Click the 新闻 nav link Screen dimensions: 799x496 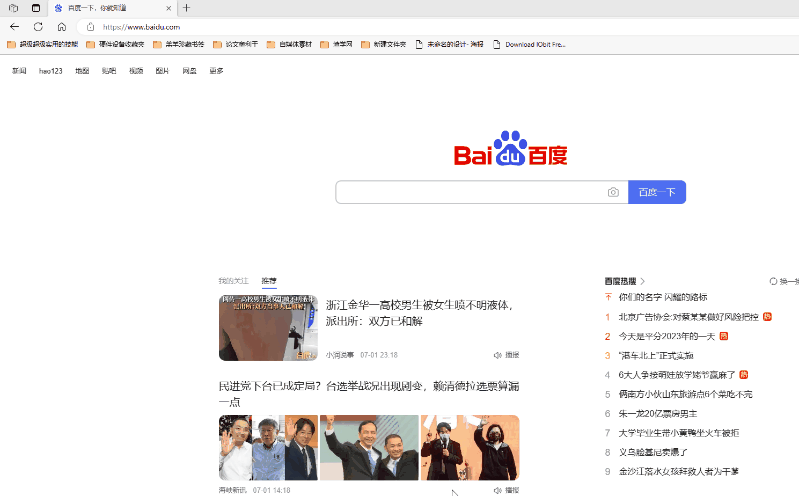tap(19, 71)
